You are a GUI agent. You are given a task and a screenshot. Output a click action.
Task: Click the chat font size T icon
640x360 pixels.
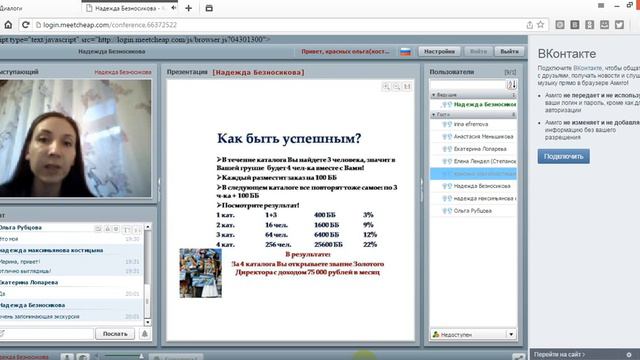click(x=127, y=230)
